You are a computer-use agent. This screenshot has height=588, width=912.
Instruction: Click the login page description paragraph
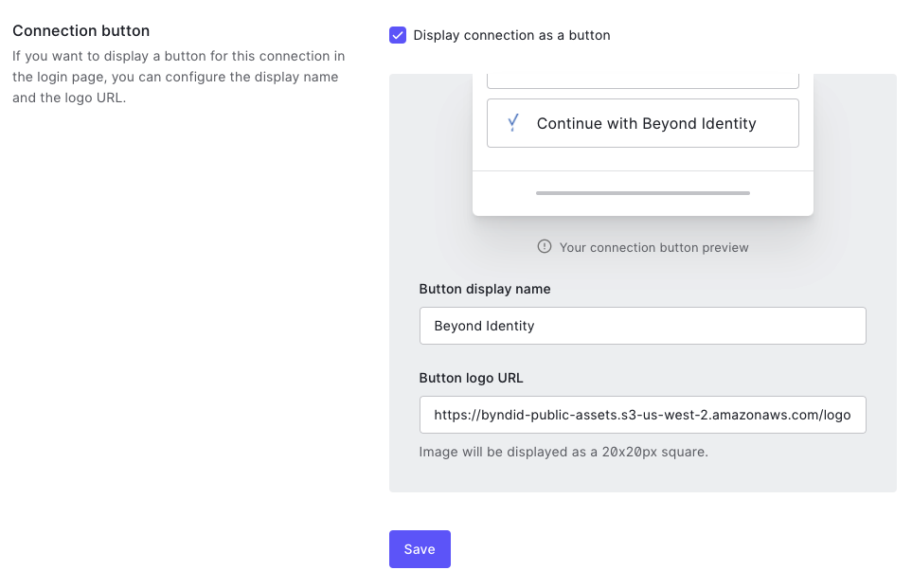point(179,77)
